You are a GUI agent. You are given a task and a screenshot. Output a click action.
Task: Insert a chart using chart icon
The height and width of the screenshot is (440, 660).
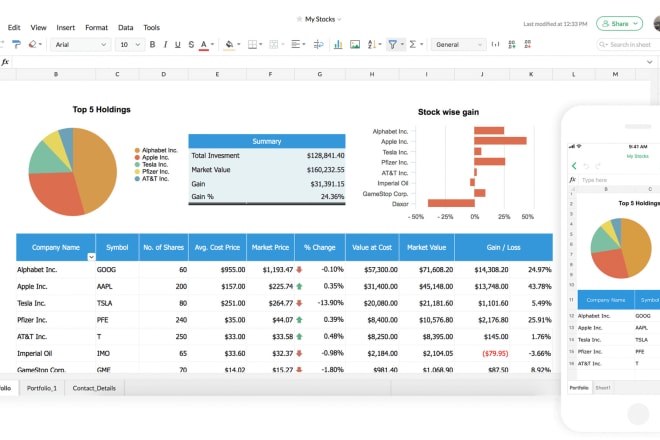(338, 44)
